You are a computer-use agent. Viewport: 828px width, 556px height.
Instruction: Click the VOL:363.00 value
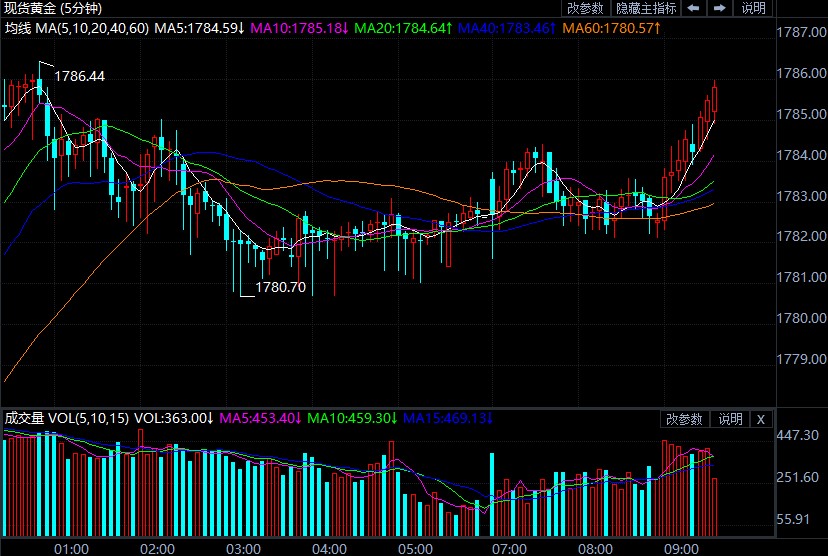coord(174,418)
